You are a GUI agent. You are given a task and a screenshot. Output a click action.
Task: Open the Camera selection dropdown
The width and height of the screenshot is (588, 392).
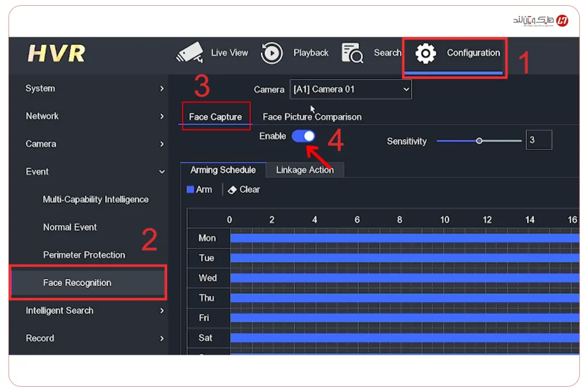click(350, 90)
